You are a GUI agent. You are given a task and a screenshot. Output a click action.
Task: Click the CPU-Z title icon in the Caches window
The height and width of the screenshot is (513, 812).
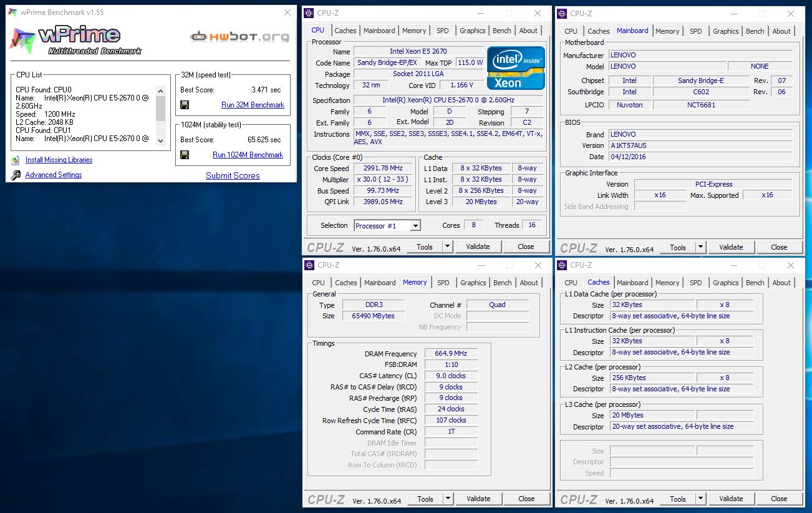point(563,265)
